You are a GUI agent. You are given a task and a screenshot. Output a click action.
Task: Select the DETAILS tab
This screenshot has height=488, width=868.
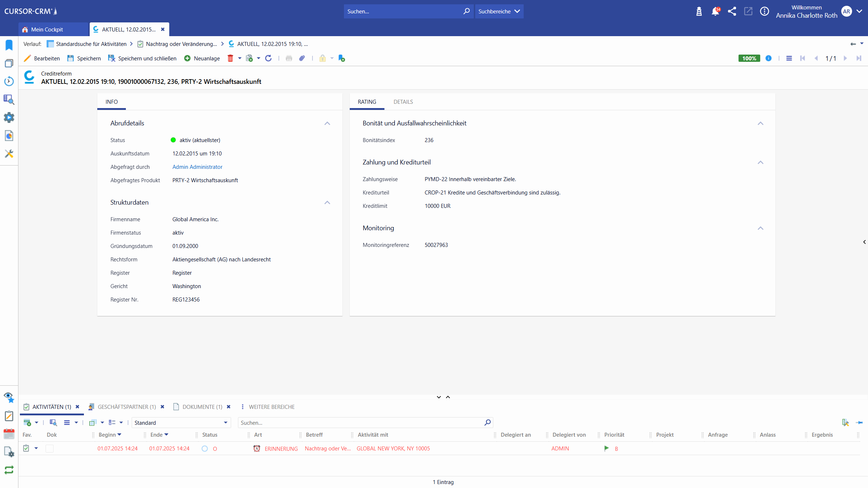[x=403, y=102]
